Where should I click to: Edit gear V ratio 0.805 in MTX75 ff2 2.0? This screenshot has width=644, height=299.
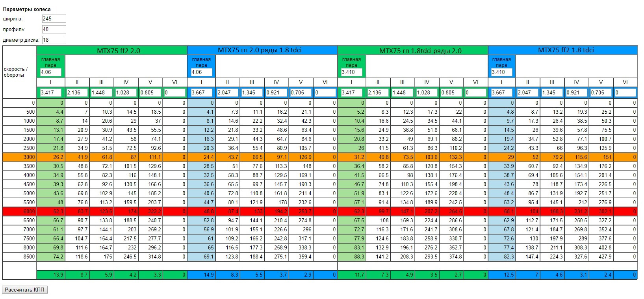[150, 93]
